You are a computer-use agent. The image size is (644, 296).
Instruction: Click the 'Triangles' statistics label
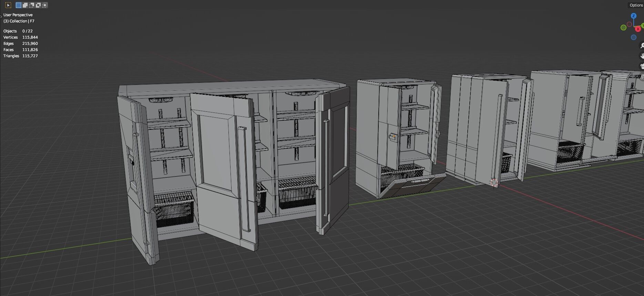[11, 56]
